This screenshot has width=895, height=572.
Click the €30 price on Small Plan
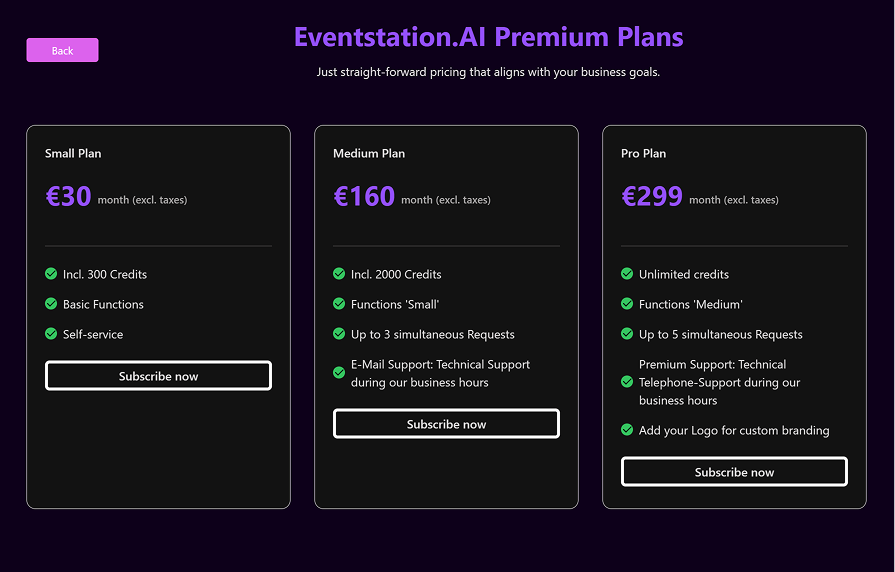tap(68, 196)
